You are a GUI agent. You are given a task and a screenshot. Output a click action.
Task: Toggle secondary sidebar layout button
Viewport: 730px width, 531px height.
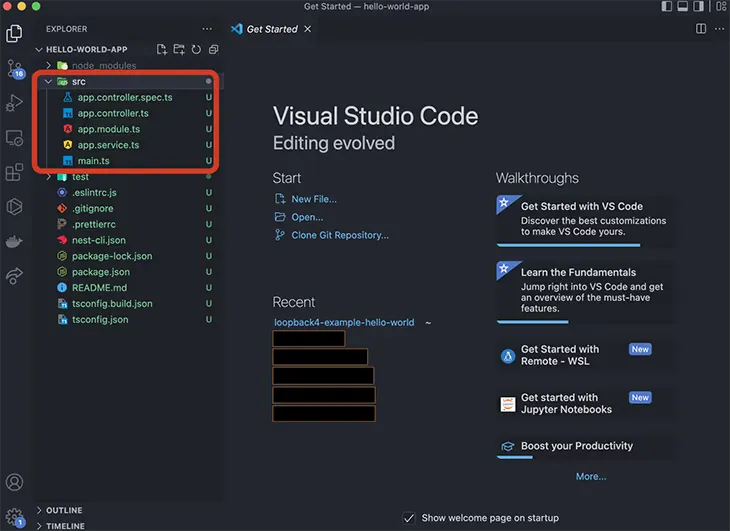pos(698,6)
